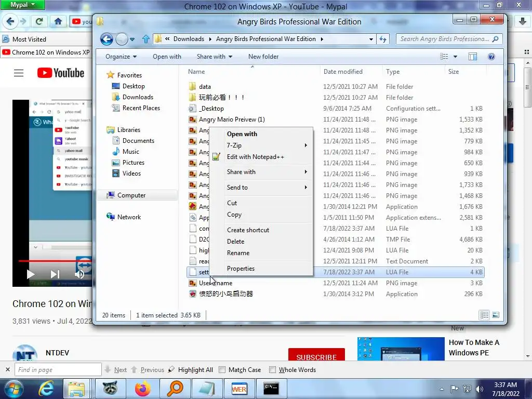Viewport: 532px width, 399px height.
Task: Expand the Share with toolbar dropdown
Action: 215,57
